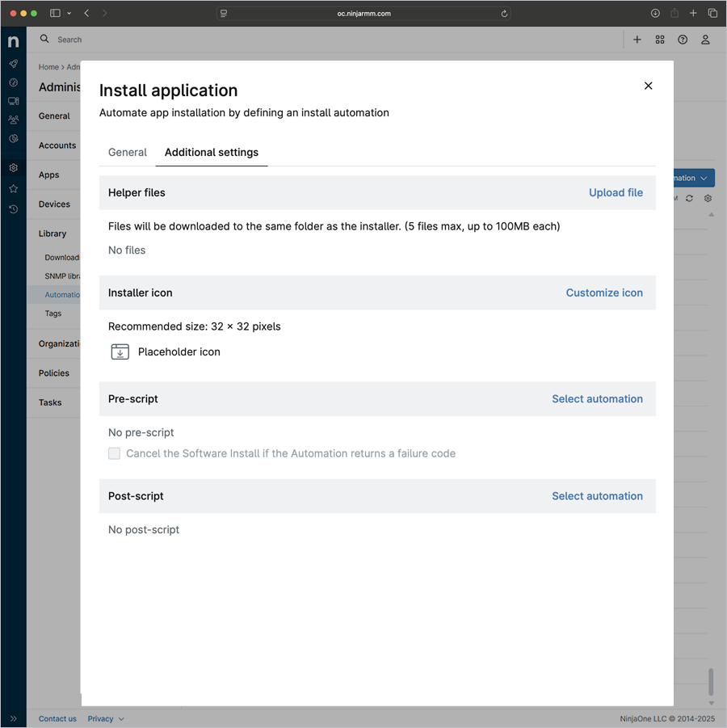Click the Placeholder icon image
Screen dimensions: 727x728
[x=120, y=352]
